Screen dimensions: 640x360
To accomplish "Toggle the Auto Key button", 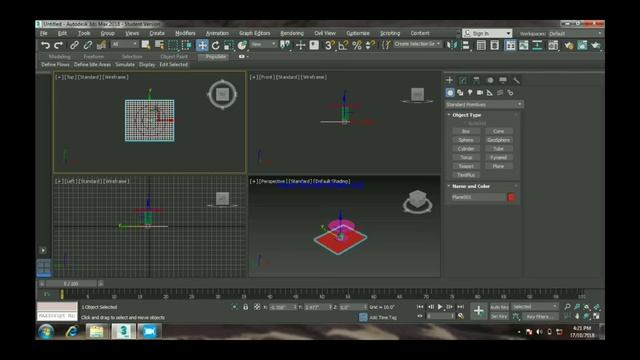I will (499, 307).
